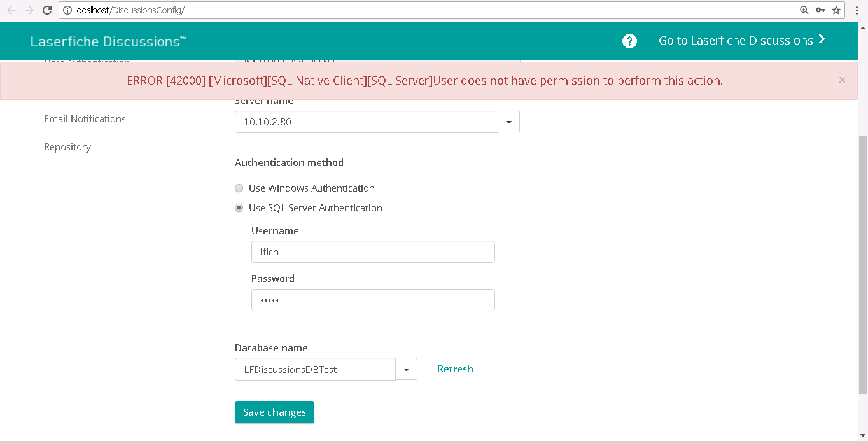Click the Laserfiche Discussions logo title
Image resolution: width=868 pixels, height=443 pixels.
click(x=109, y=42)
